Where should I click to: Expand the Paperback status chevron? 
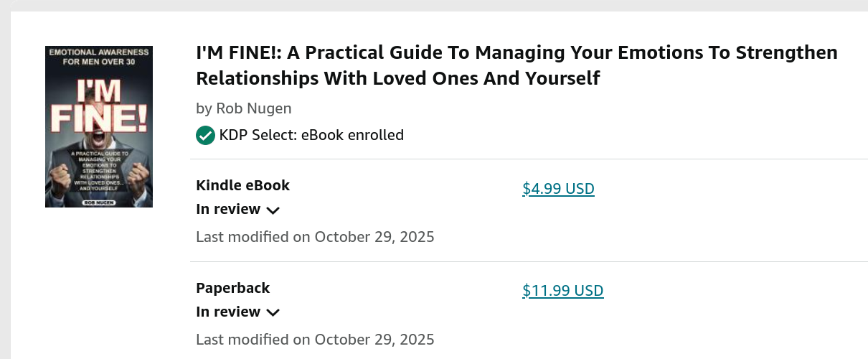(x=273, y=312)
